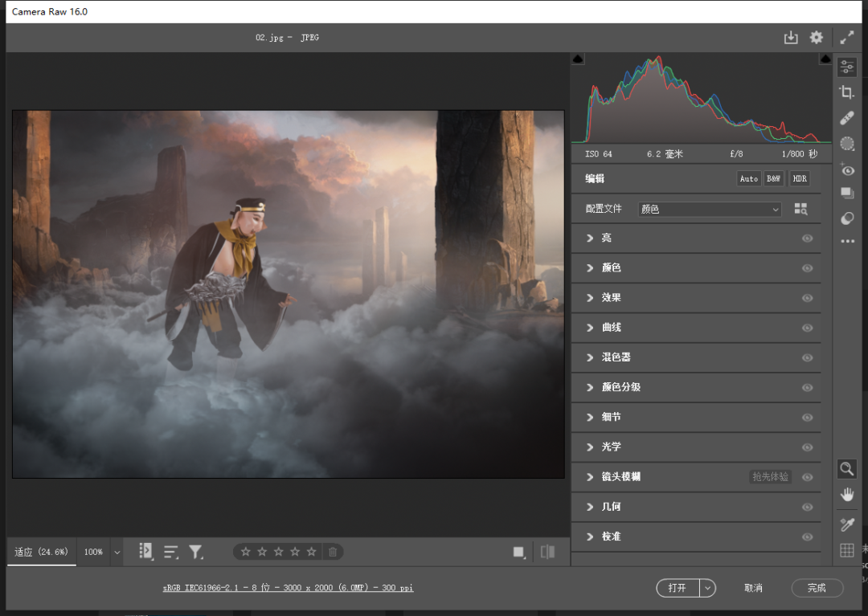
Task: Toggle visibility eye for 混色器 panel
Action: click(x=808, y=357)
